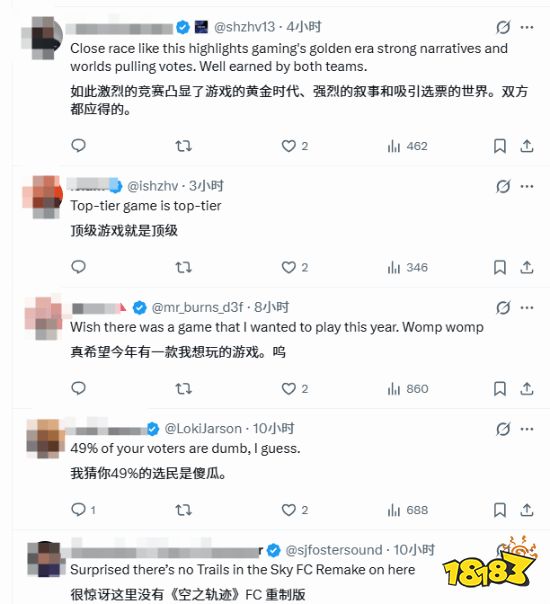Reply to @shzhv13's tweet

[79, 146]
